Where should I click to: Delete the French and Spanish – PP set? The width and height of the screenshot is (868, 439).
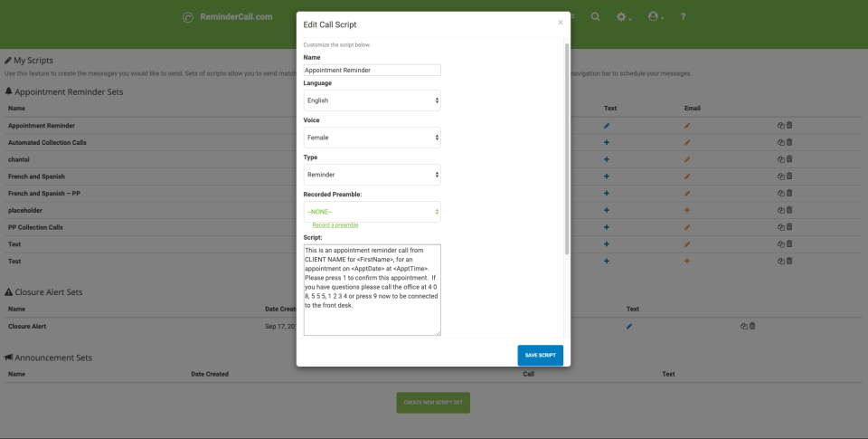pyautogui.click(x=789, y=193)
